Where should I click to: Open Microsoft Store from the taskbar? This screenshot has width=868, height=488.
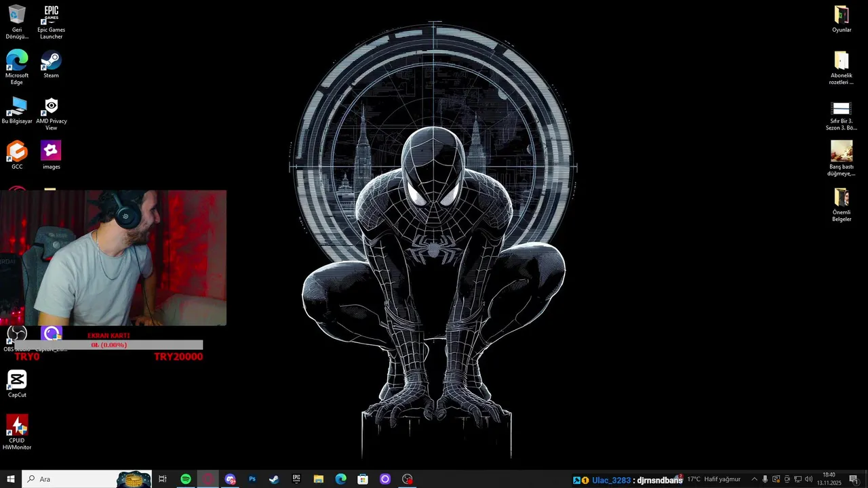[363, 479]
